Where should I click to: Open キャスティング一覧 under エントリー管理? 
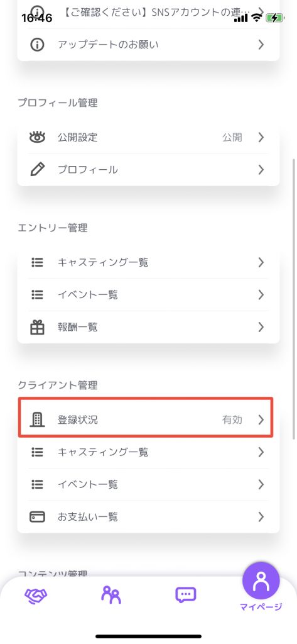[x=148, y=262]
